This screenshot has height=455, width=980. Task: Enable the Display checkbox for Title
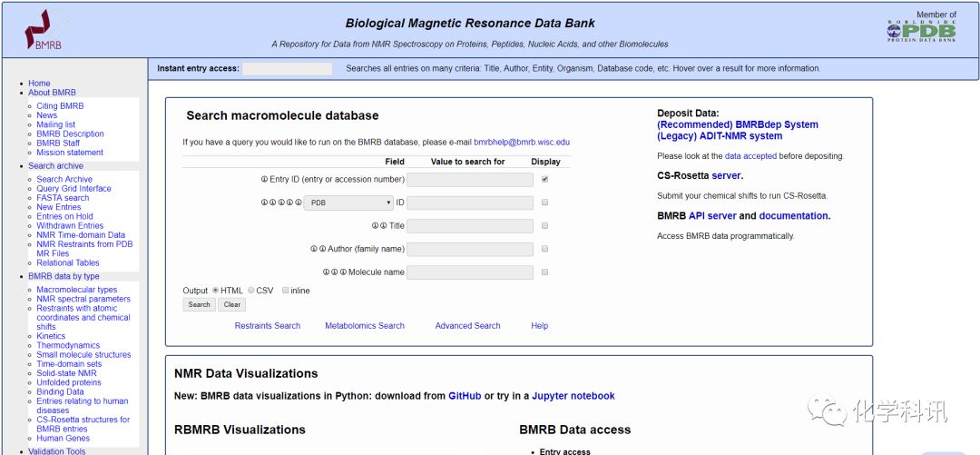click(544, 226)
